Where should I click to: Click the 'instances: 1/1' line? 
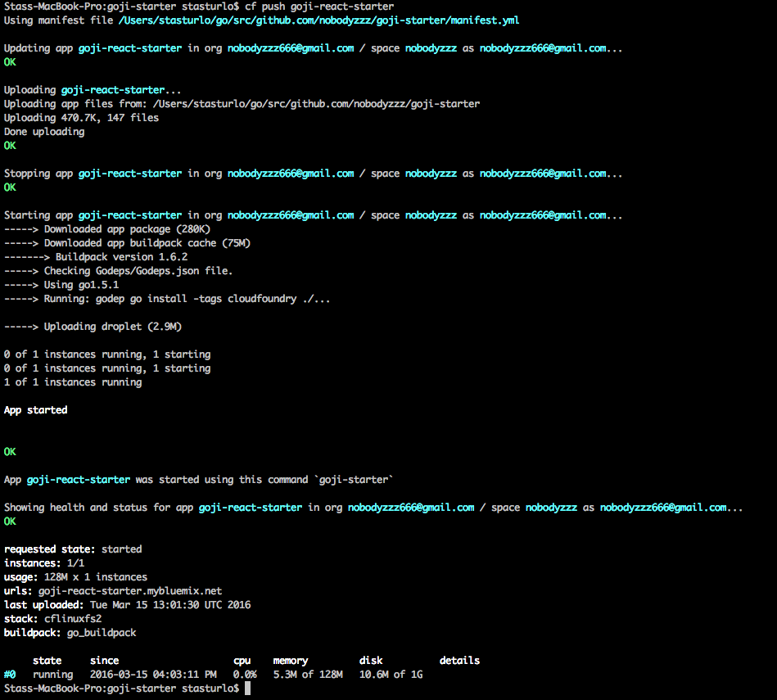[44, 562]
